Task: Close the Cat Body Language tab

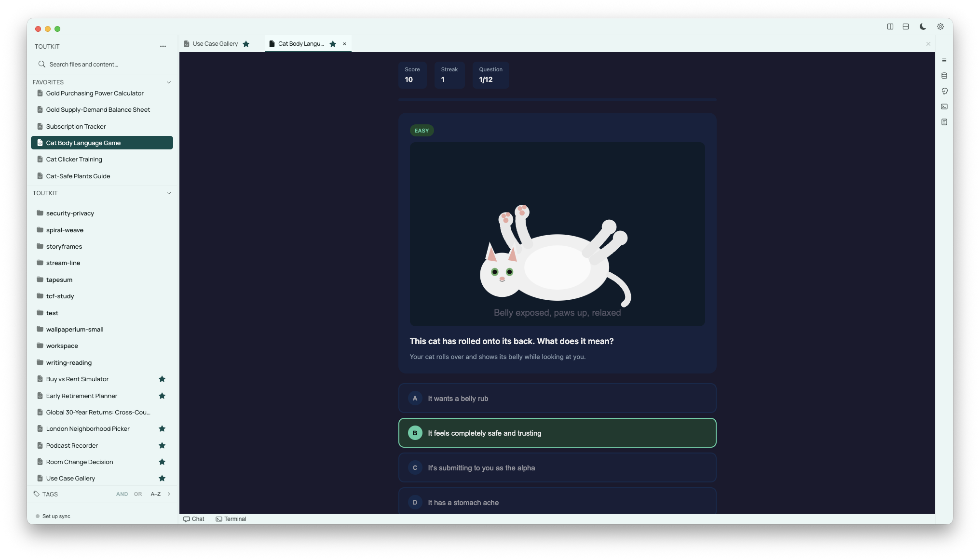Action: (x=344, y=44)
